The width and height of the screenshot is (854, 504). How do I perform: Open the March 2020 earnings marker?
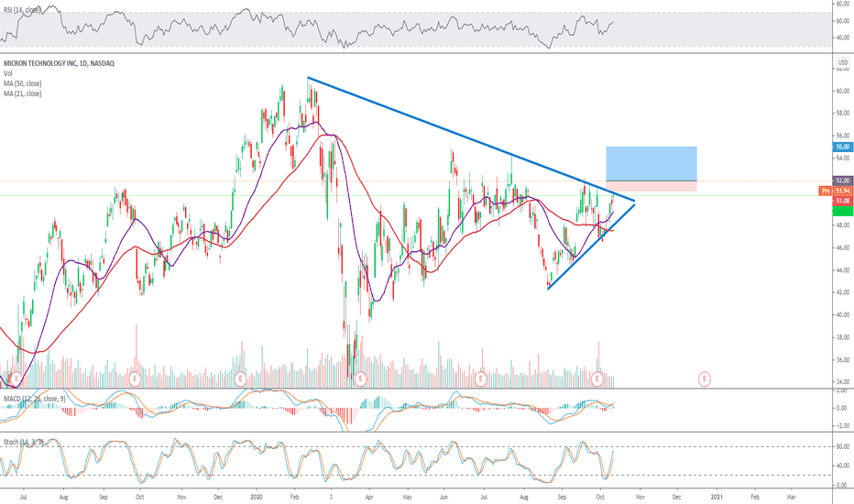(360, 378)
